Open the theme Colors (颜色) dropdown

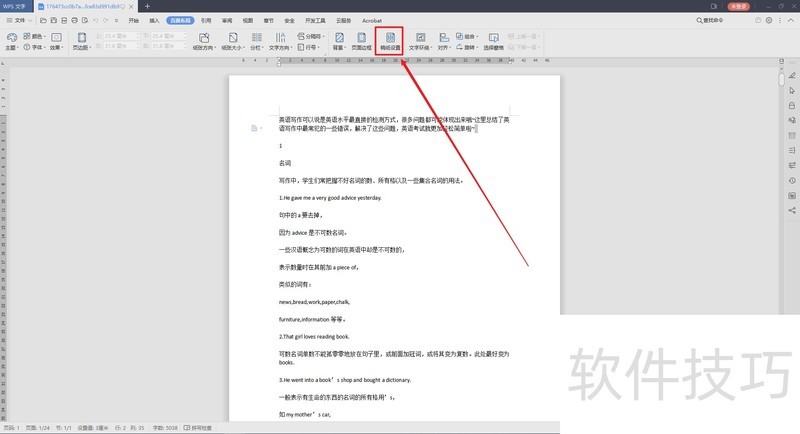click(34, 36)
